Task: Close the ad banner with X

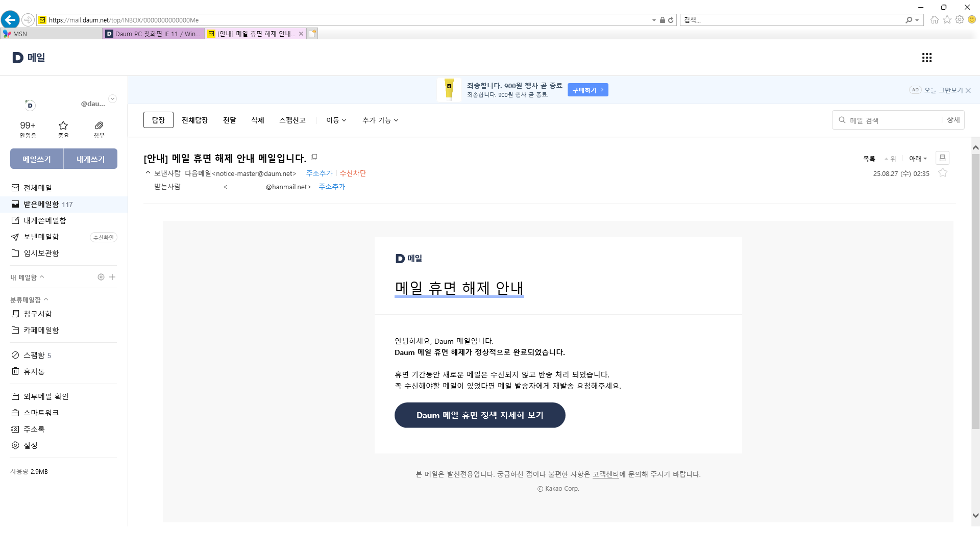Action: click(968, 90)
